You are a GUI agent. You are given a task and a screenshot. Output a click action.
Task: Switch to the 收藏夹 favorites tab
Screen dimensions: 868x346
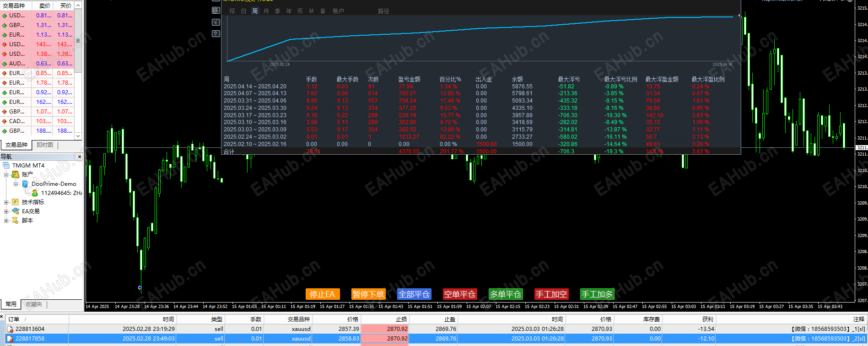(34, 304)
